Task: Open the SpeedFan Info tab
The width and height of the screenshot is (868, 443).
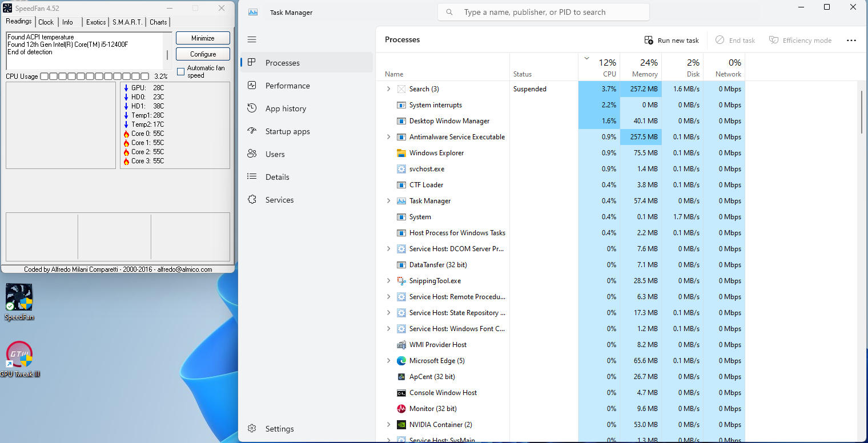Action: (67, 22)
